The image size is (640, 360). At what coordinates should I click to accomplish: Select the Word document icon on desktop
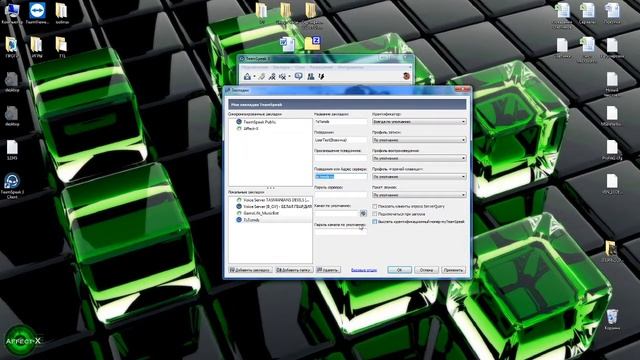click(287, 44)
